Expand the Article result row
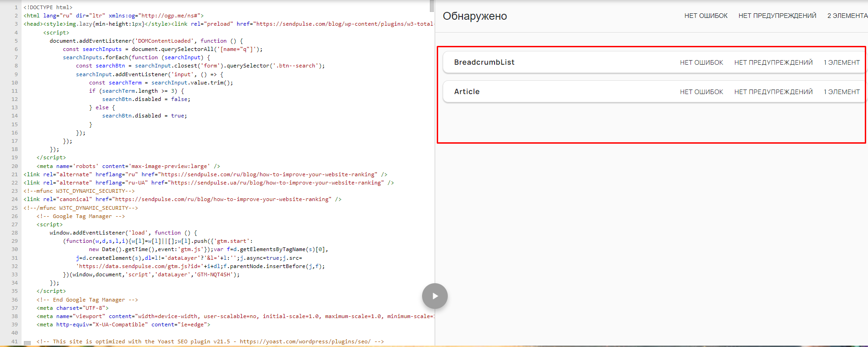This screenshot has width=868, height=347. tap(654, 92)
